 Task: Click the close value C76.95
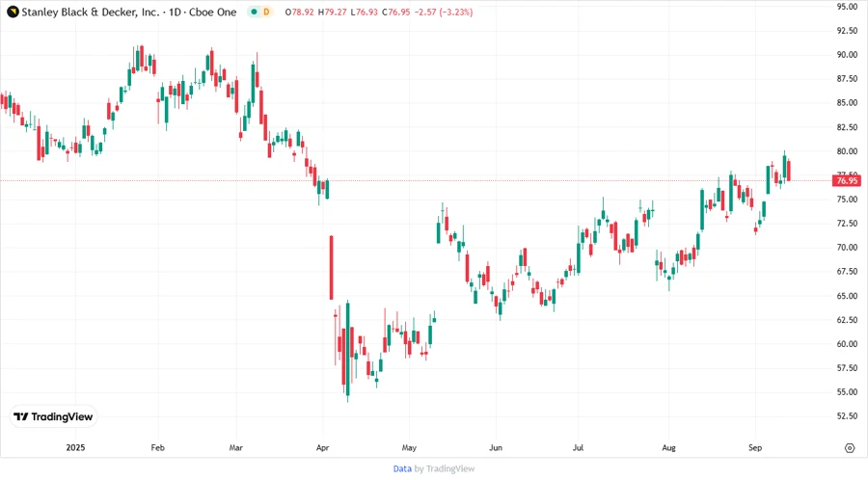396,12
